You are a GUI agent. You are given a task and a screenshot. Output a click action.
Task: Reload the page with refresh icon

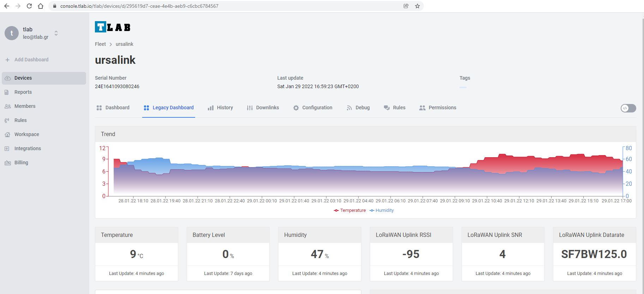pyautogui.click(x=29, y=6)
